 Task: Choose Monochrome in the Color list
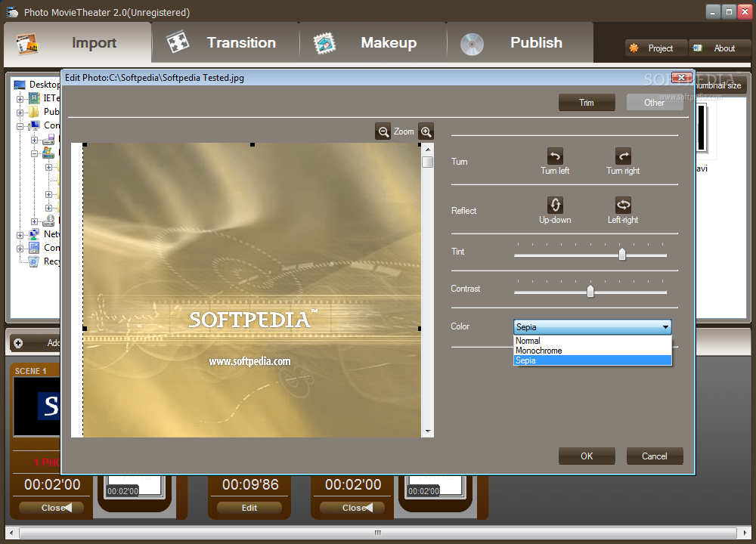pos(592,351)
